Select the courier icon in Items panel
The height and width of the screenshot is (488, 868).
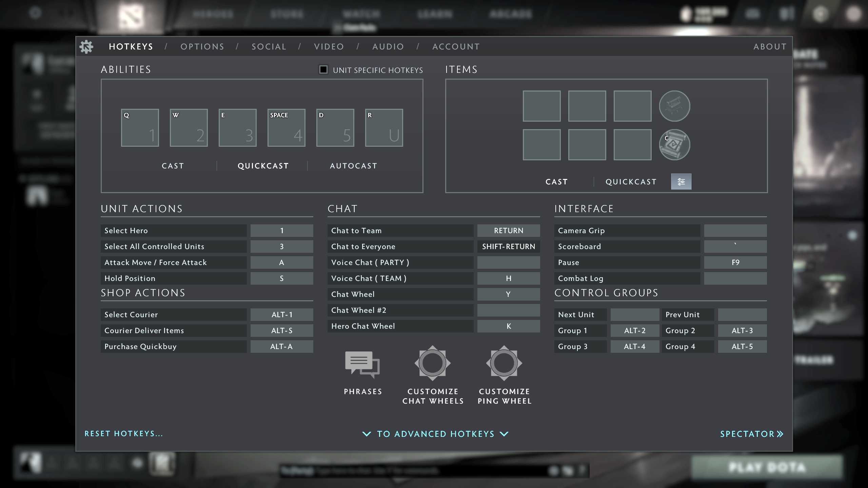coord(674,106)
